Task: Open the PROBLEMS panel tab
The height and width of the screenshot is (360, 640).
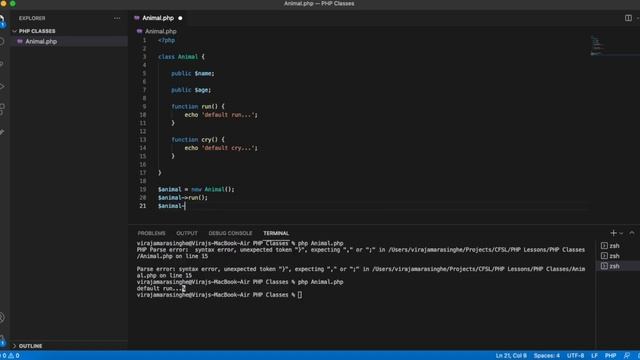Action: point(151,233)
